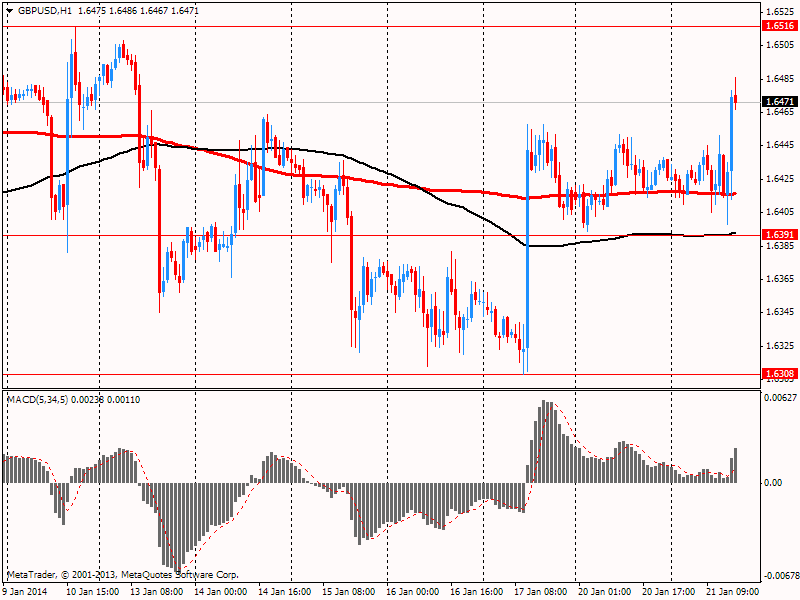This screenshot has width=800, height=600.
Task: Click the GBPUSD,H1 chart title text
Action: (x=45, y=8)
